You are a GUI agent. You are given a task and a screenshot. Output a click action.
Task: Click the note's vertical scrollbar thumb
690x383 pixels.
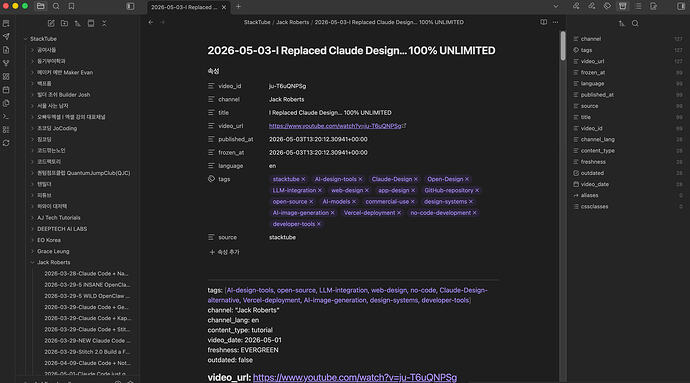pyautogui.click(x=563, y=46)
